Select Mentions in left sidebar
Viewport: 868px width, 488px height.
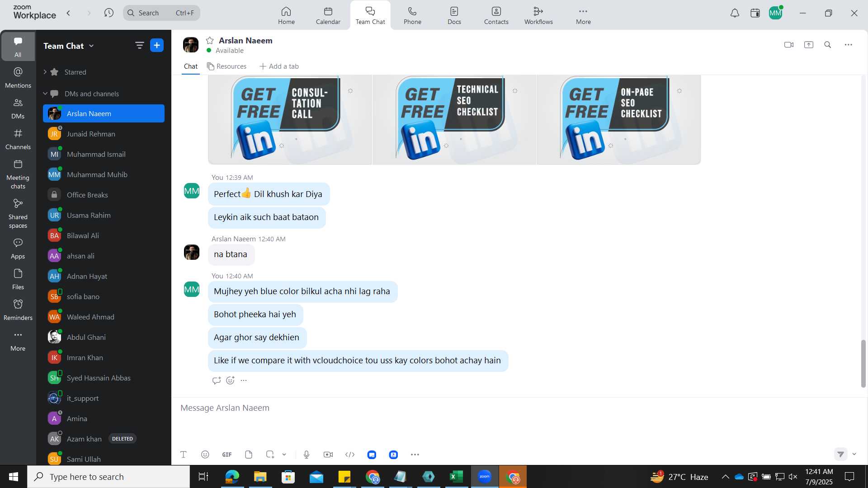point(18,78)
